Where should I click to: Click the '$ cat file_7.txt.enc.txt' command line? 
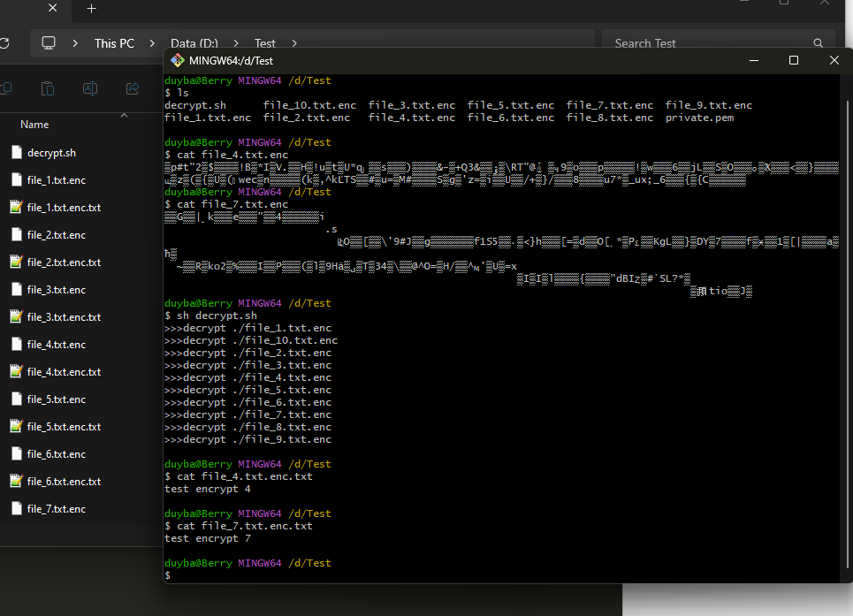click(239, 526)
